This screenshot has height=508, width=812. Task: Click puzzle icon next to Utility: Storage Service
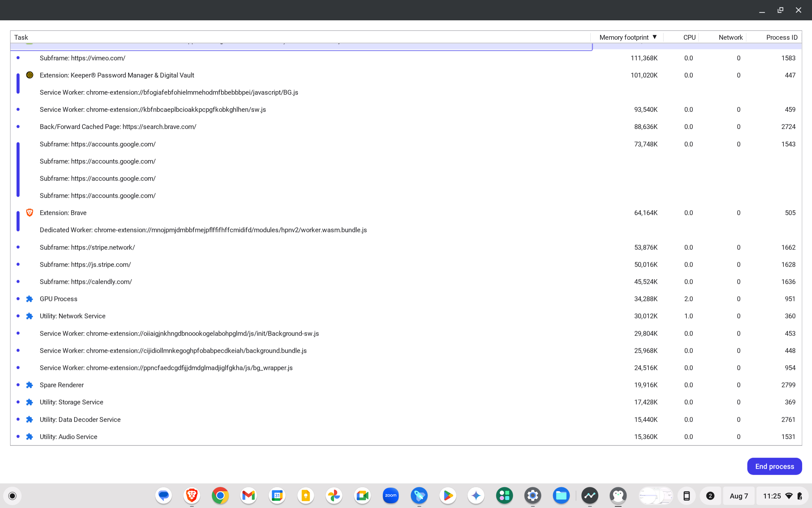pos(29,402)
